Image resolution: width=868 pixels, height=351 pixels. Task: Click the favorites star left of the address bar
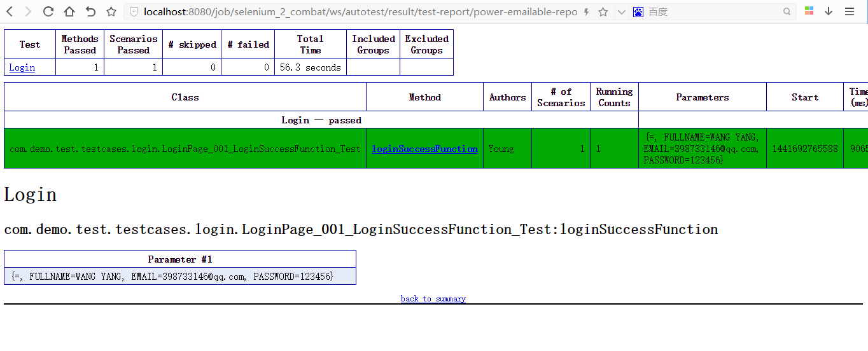coord(111,11)
